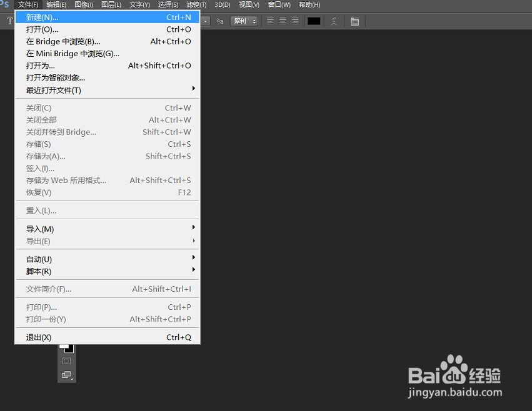This screenshot has width=532, height=411.
Task: Choose 存储为(A)... menu item
Action: [x=106, y=156]
